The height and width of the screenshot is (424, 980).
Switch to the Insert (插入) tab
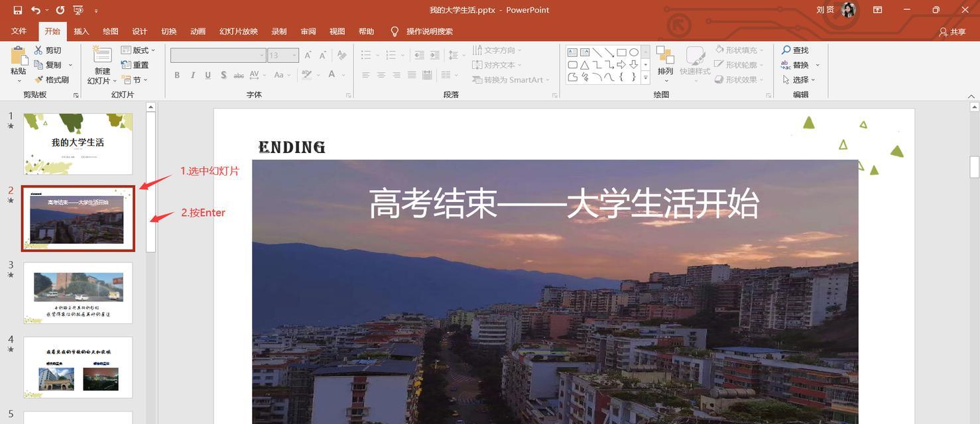[x=82, y=31]
